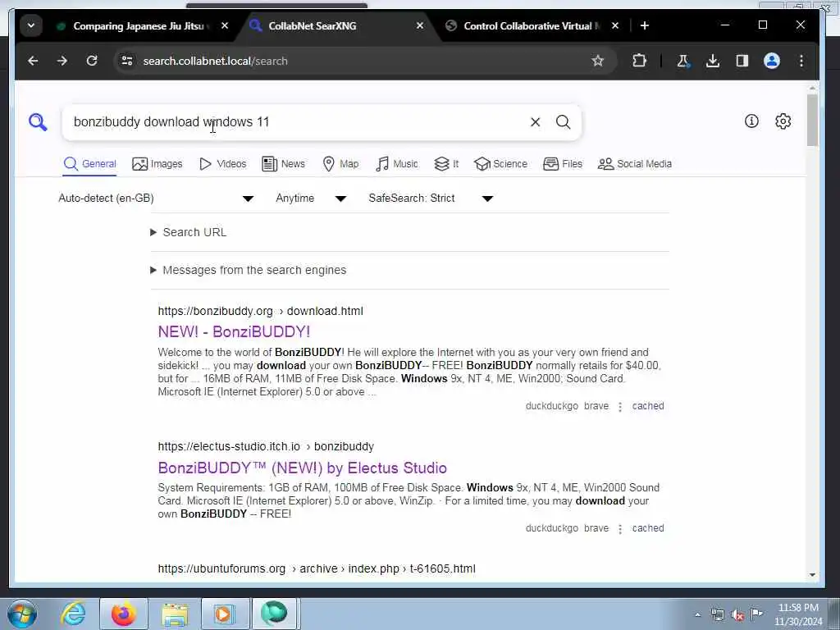Open options dots for bonzibuddy.org result

(620, 407)
